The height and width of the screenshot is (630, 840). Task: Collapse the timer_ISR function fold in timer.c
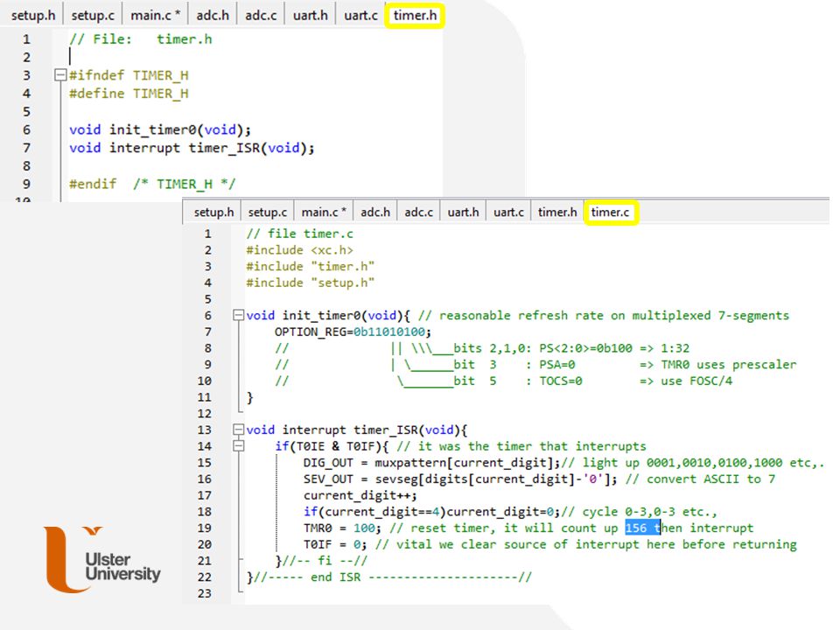238,430
